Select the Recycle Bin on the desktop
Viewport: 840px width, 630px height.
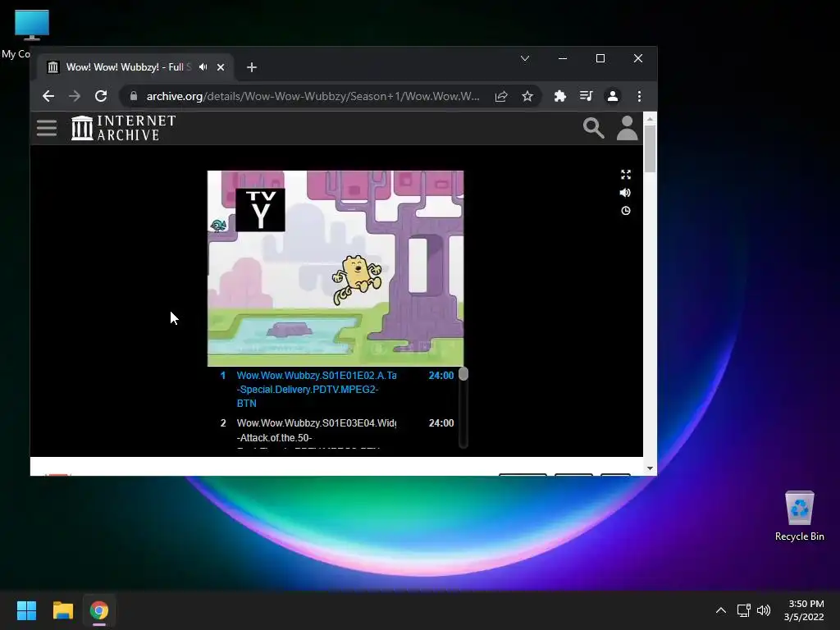click(799, 517)
